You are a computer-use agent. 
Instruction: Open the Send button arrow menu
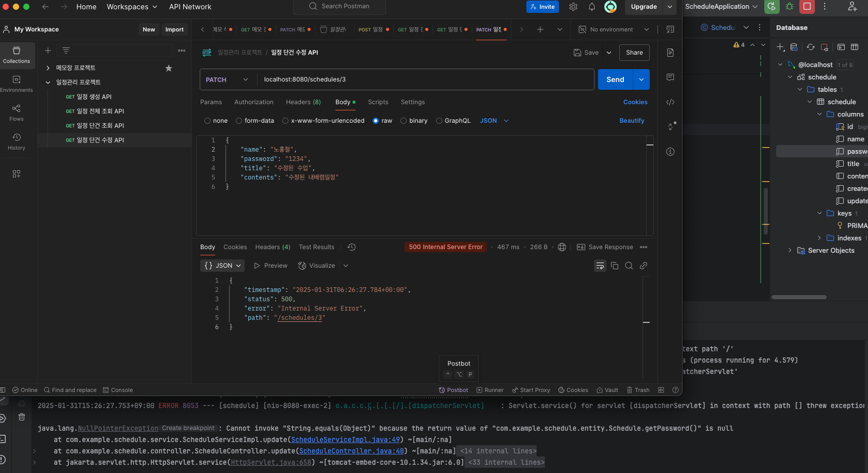641,79
